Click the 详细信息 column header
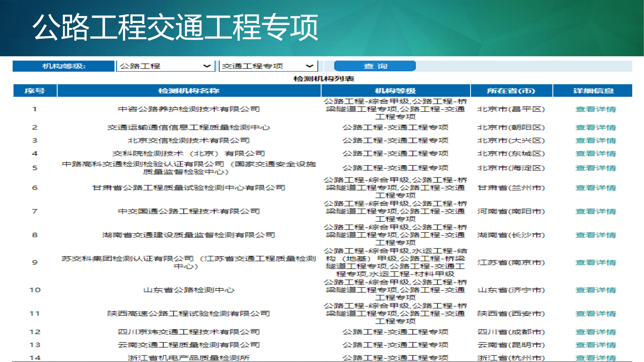Image resolution: width=644 pixels, height=362 pixels. 593,90
